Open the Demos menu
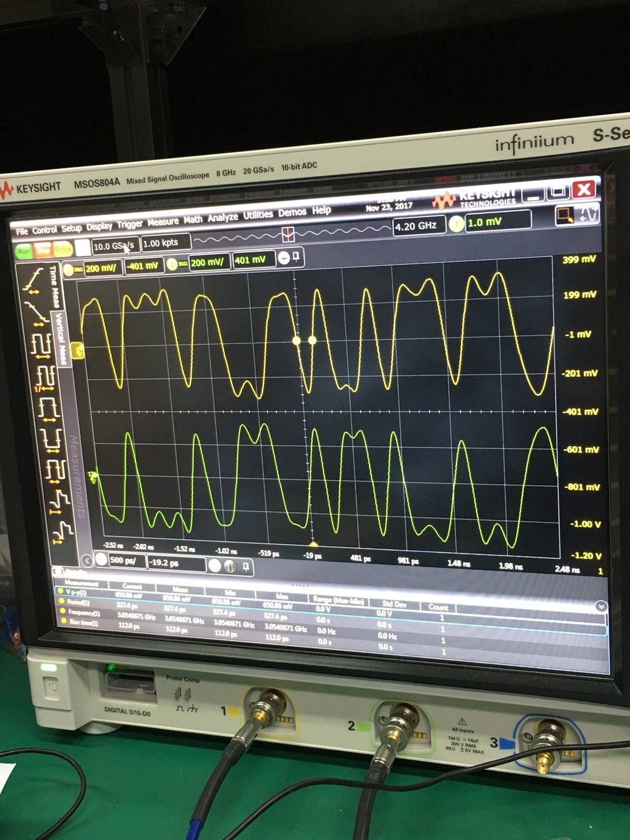The height and width of the screenshot is (840, 630). coord(292,213)
